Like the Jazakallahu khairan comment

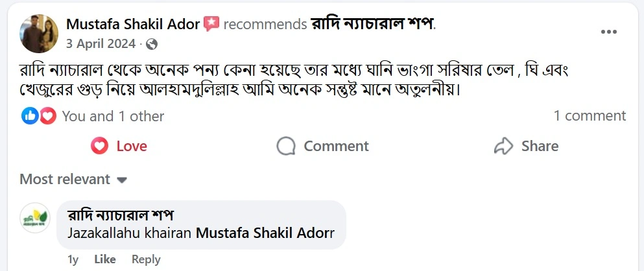104,259
